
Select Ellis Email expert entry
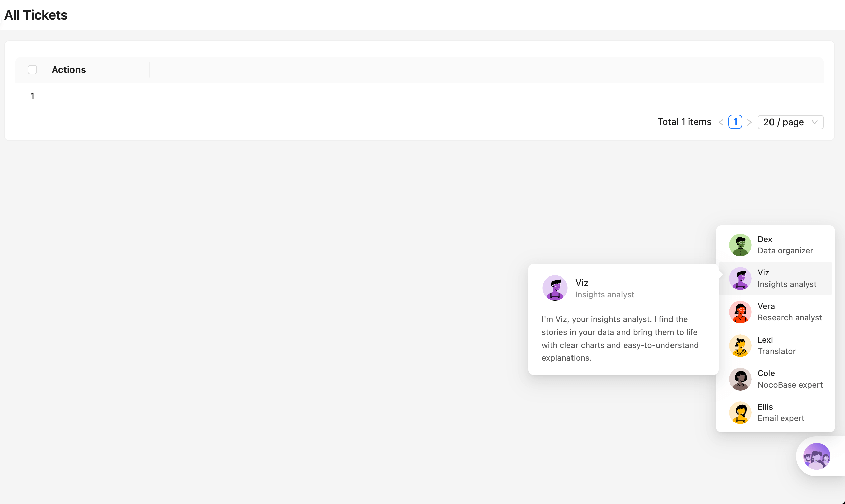[x=781, y=413]
